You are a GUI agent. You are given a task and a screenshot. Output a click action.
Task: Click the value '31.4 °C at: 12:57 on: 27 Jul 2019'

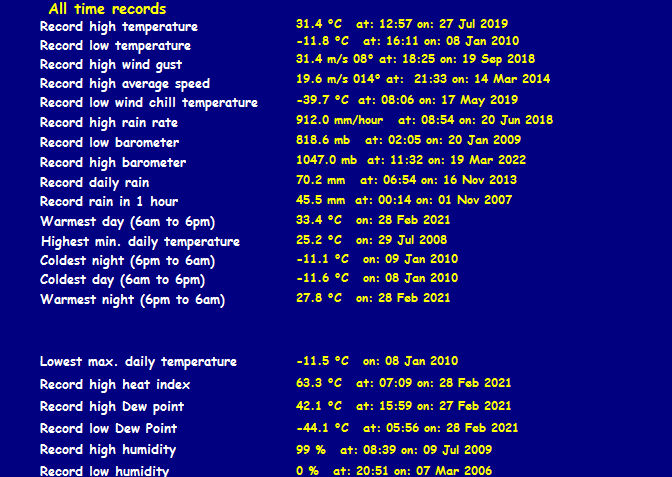[402, 24]
